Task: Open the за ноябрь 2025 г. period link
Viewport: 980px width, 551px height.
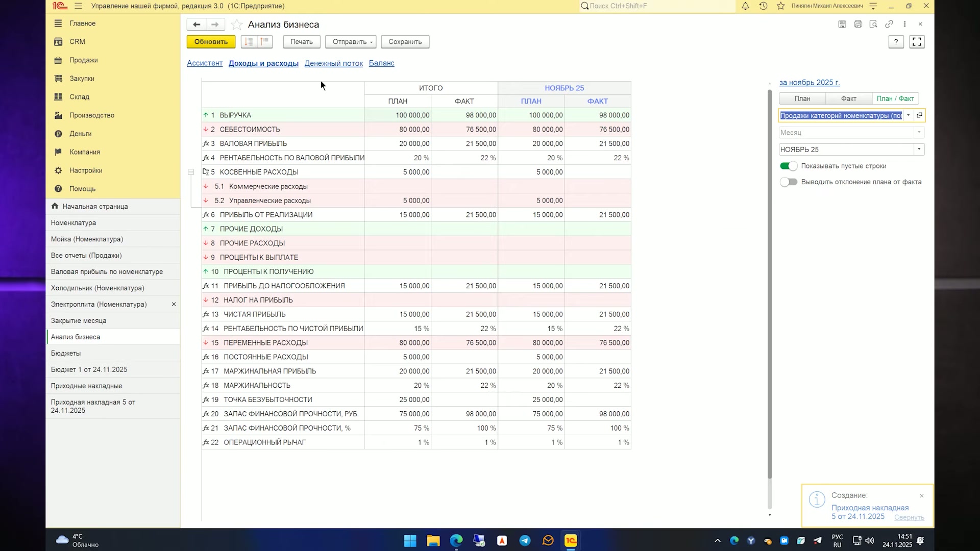Action: coord(810,83)
